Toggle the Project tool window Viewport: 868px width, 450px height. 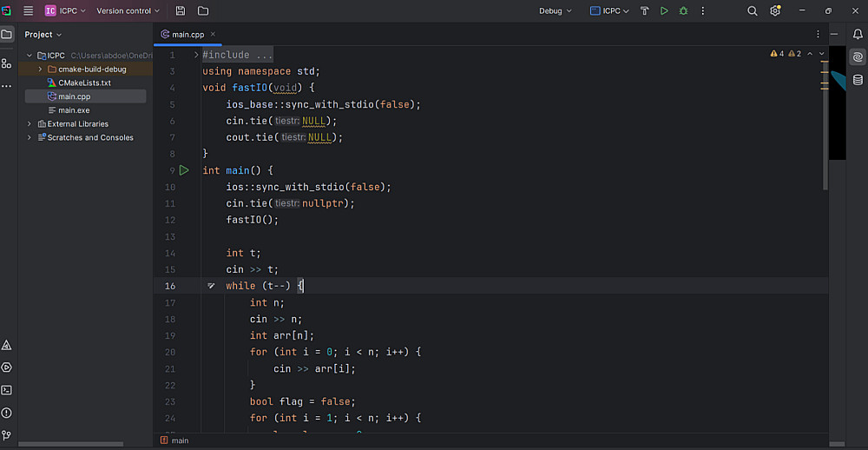[x=7, y=35]
